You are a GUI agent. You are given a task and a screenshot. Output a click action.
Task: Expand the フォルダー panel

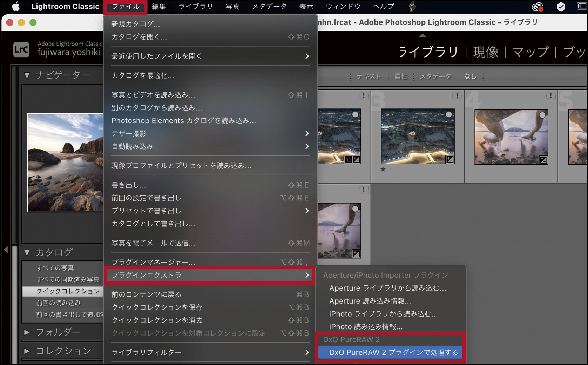click(27, 332)
